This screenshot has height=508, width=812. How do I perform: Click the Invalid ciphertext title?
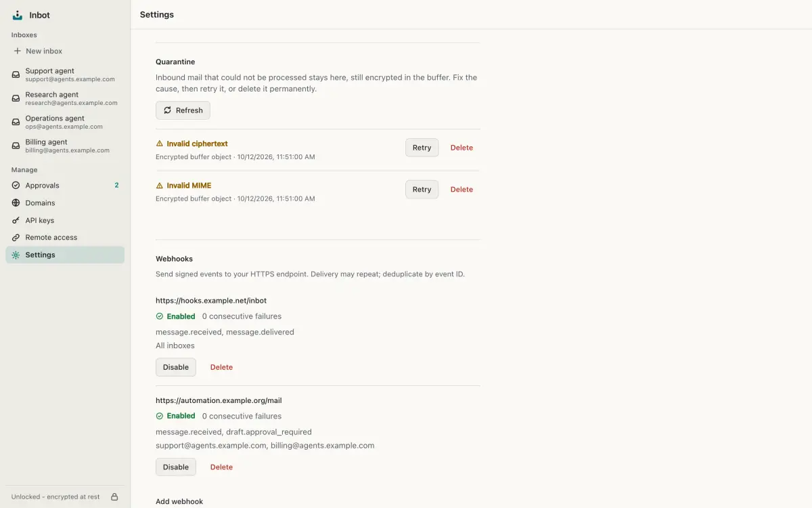coord(197,144)
